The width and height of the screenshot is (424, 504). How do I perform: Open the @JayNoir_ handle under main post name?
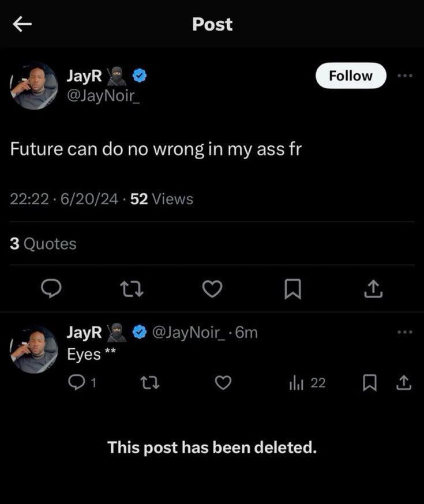pos(103,96)
